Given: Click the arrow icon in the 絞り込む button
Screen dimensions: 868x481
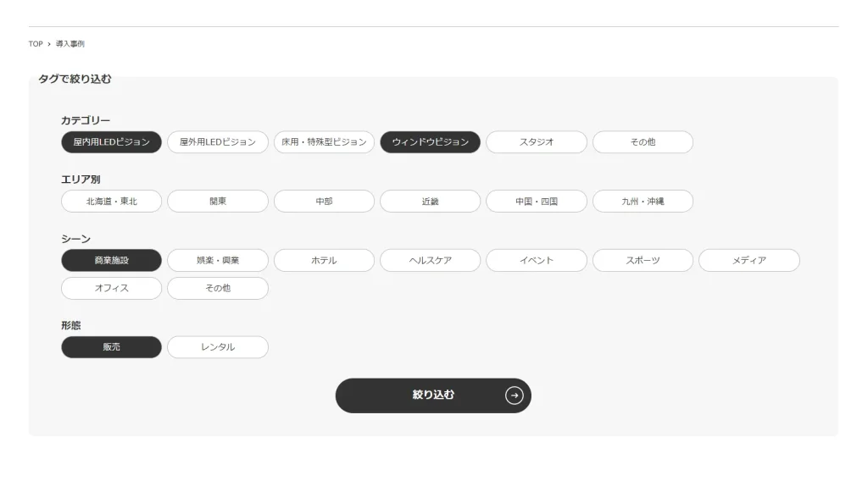Looking at the screenshot, I should point(514,395).
